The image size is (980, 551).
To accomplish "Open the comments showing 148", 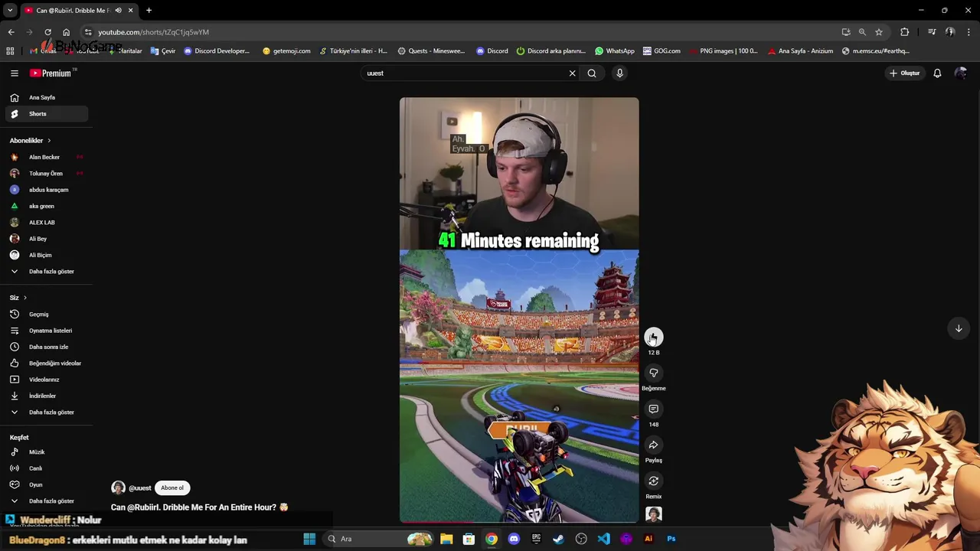I will click(x=653, y=409).
